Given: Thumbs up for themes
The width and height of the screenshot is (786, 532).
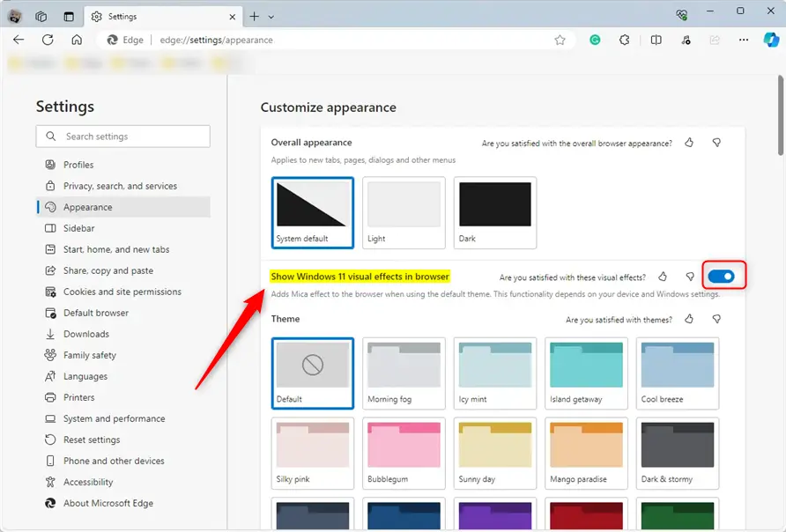Looking at the screenshot, I should (x=689, y=319).
